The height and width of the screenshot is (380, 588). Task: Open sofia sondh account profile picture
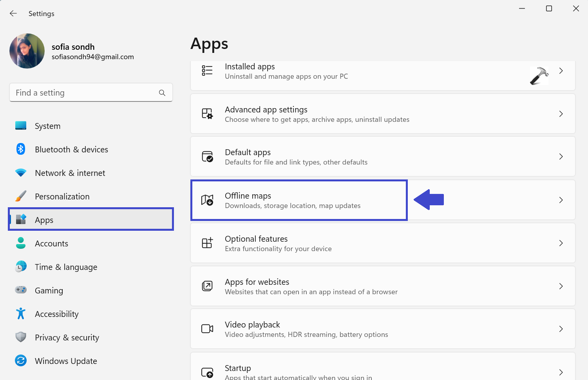click(27, 51)
